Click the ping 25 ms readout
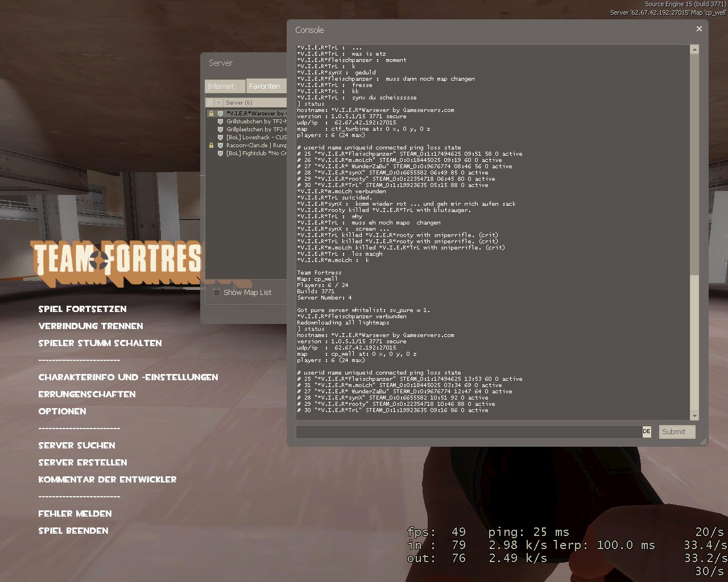 [x=529, y=532]
